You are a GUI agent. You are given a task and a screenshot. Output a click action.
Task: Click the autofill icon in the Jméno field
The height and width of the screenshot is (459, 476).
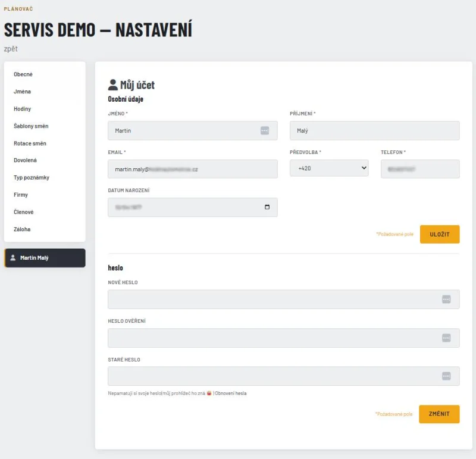tap(264, 130)
